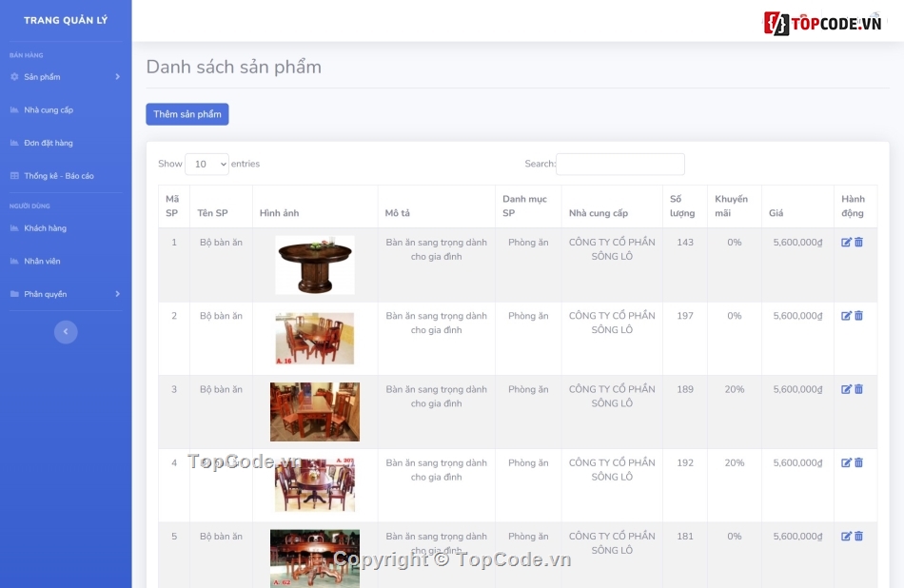The height and width of the screenshot is (588, 904).
Task: Delete the product with Mã SP 2
Action: pos(859,316)
